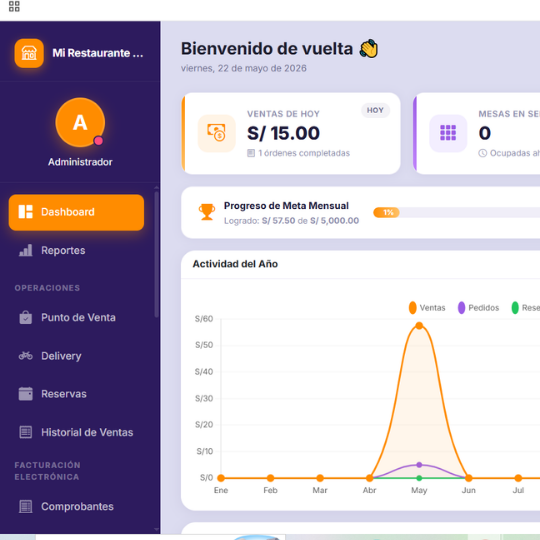540x540 pixels.
Task: Click the Historial de Ventas list icon
Action: click(25, 432)
